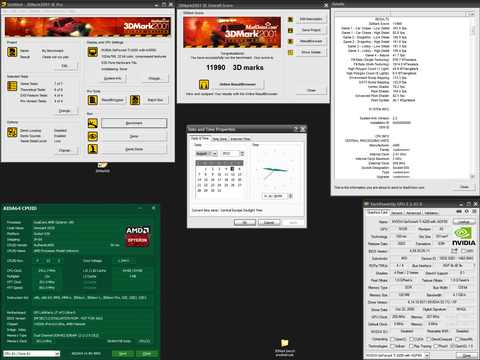Screen dimensions: 480x360
Task: Click the Details window vertical scrollbar
Action: [472, 96]
